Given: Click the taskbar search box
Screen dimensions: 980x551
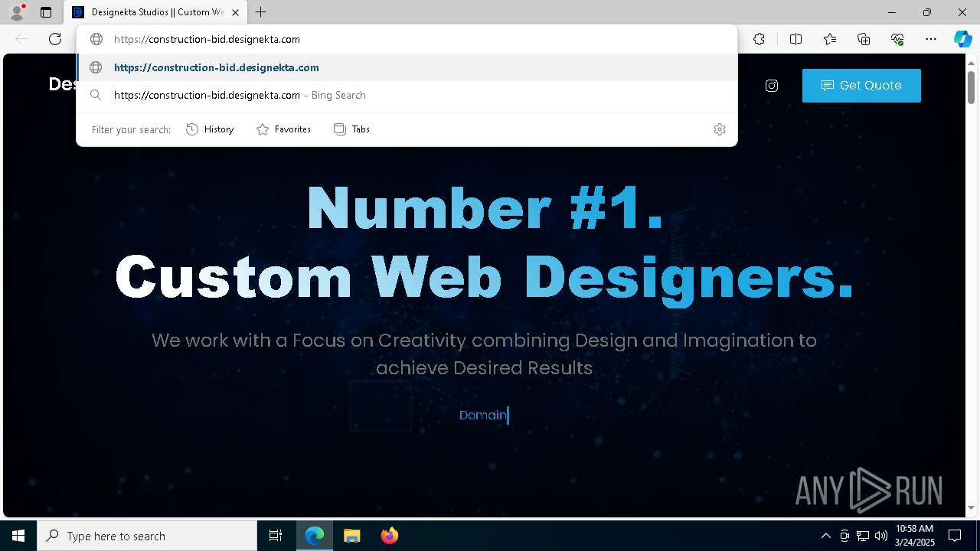Looking at the screenshot, I should 147,536.
